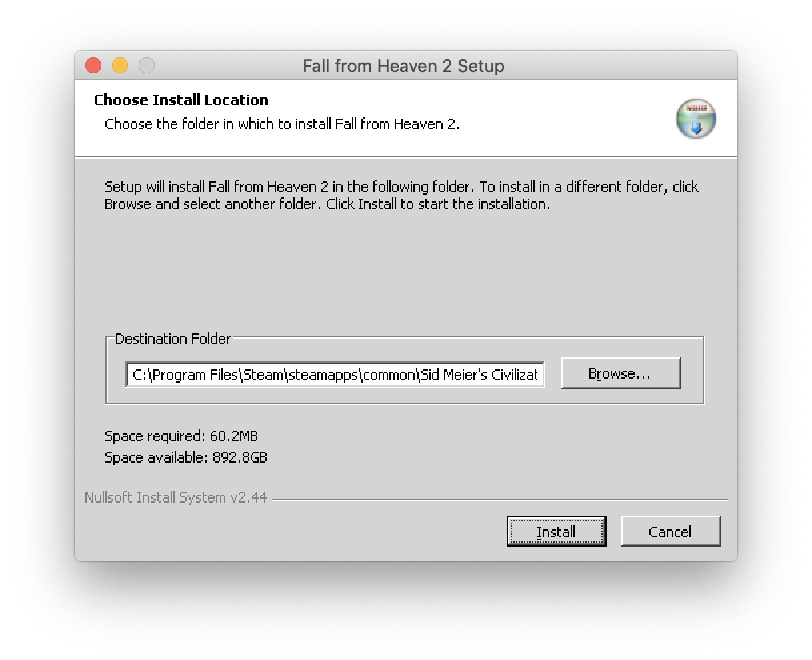
Task: Cancel the Fall from Heaven 2 setup
Action: tap(670, 531)
